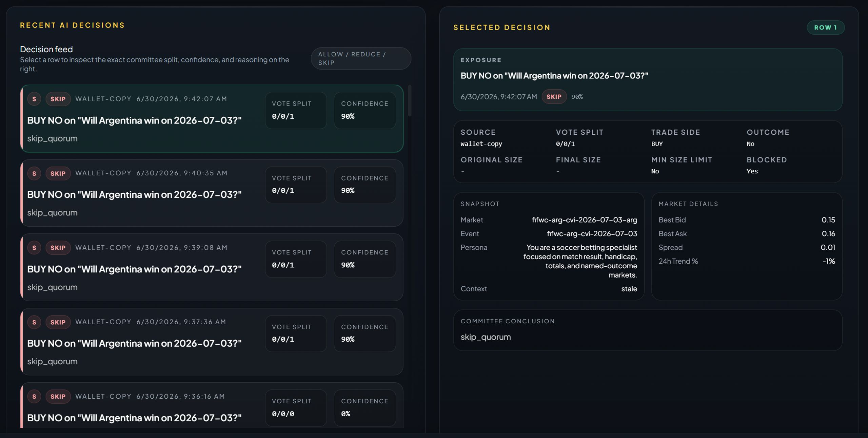
Task: Click the Confidence 90% box on 9:39:08 row
Action: click(365, 259)
